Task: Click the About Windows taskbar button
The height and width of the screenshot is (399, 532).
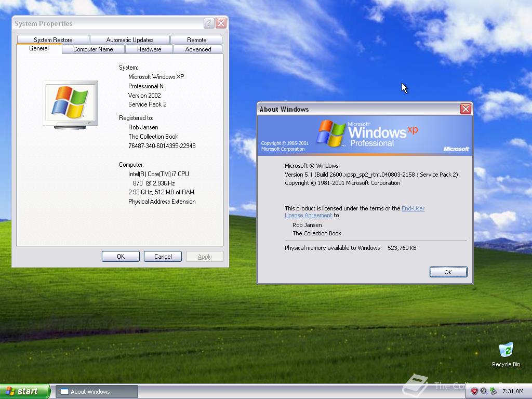Action: tap(97, 392)
